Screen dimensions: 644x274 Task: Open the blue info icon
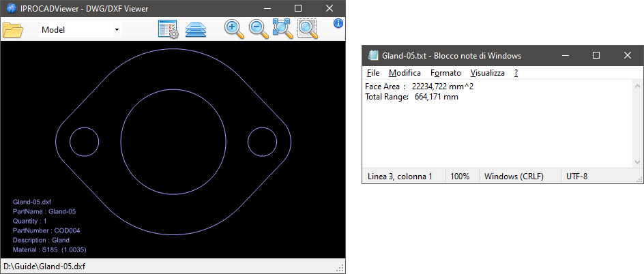[x=338, y=23]
